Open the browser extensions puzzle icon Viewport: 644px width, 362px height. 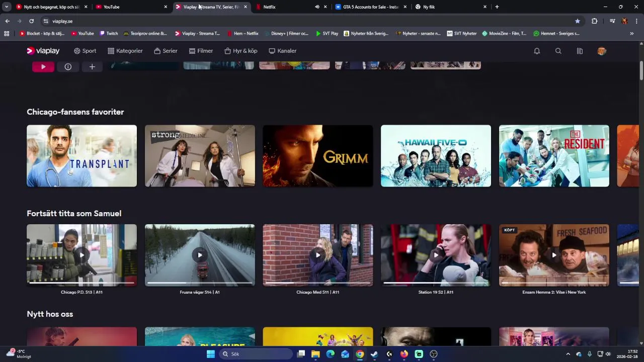[x=595, y=21]
